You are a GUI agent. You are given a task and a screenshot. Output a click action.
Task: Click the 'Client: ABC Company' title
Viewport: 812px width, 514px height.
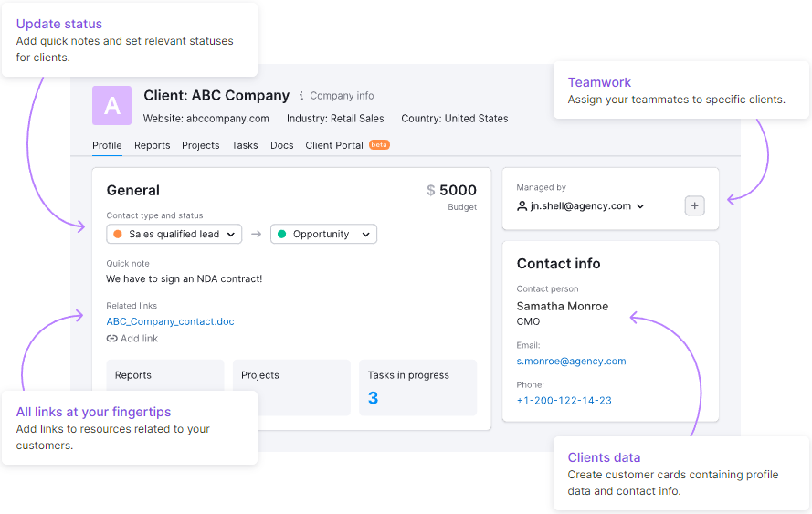tap(216, 96)
